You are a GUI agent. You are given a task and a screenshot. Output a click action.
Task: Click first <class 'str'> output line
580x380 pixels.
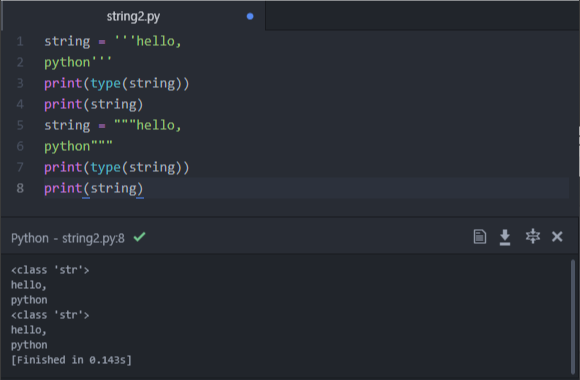(x=50, y=270)
